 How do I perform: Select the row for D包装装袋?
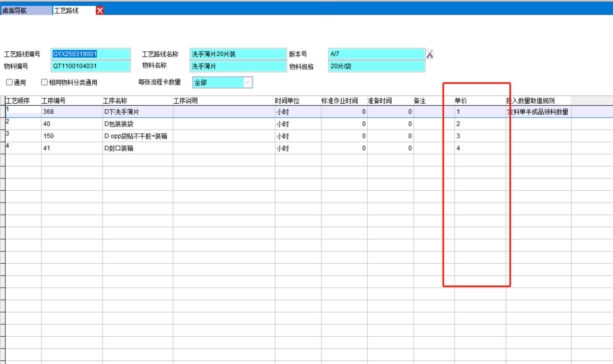(x=119, y=124)
